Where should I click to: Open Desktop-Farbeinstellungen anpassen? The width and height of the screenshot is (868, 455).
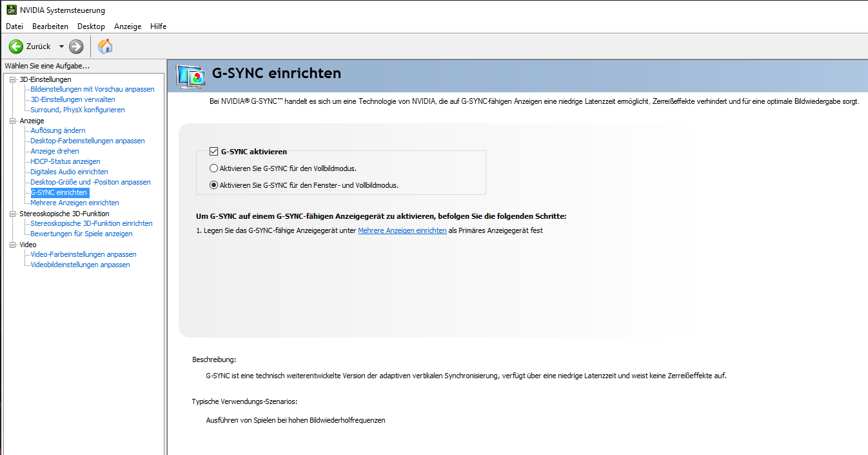[88, 141]
